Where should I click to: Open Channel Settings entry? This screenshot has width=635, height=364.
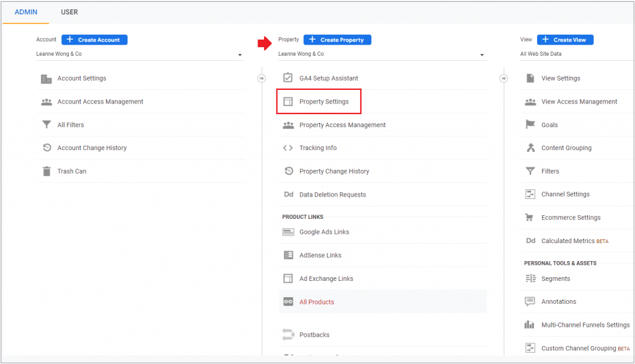[x=566, y=194]
